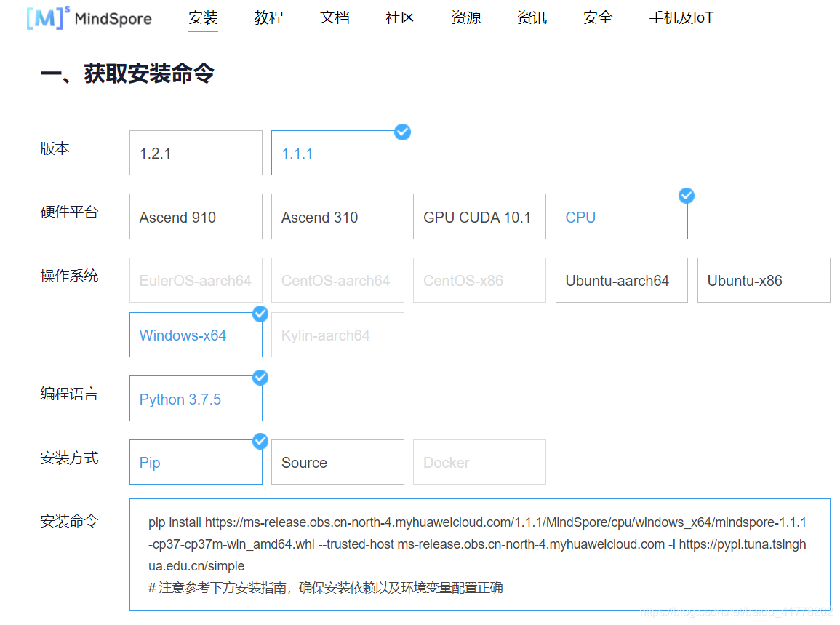Click the 硬件平台 row label
This screenshot has height=625, width=840.
point(69,212)
